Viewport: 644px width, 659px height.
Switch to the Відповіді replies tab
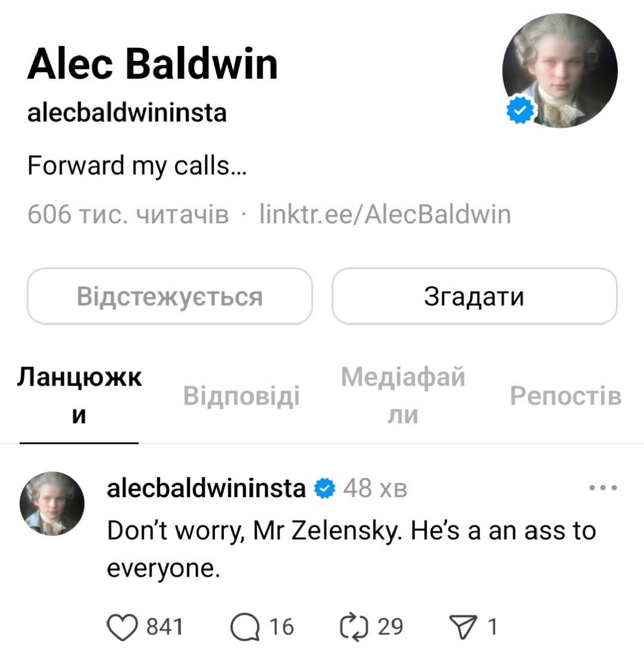pyautogui.click(x=241, y=396)
